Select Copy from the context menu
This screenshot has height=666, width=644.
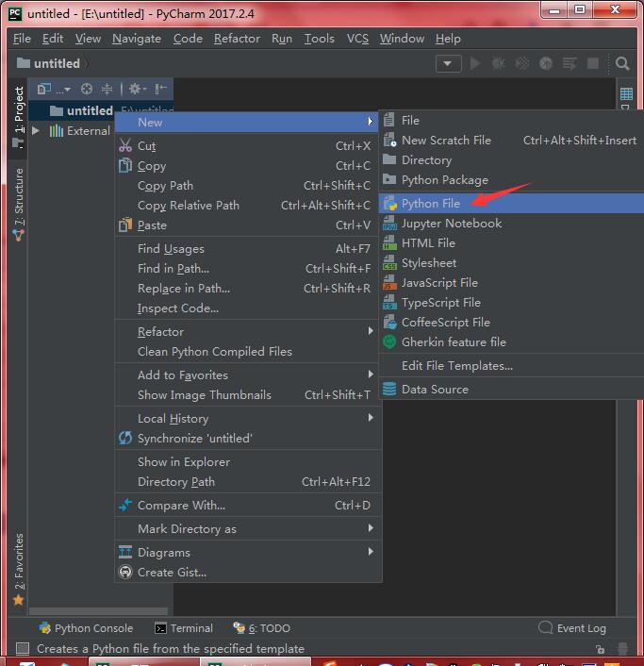point(247,166)
